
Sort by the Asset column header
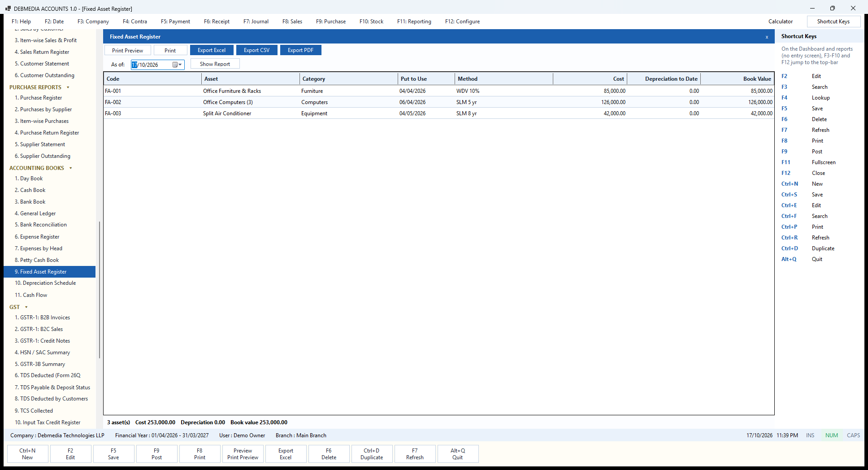click(x=251, y=79)
